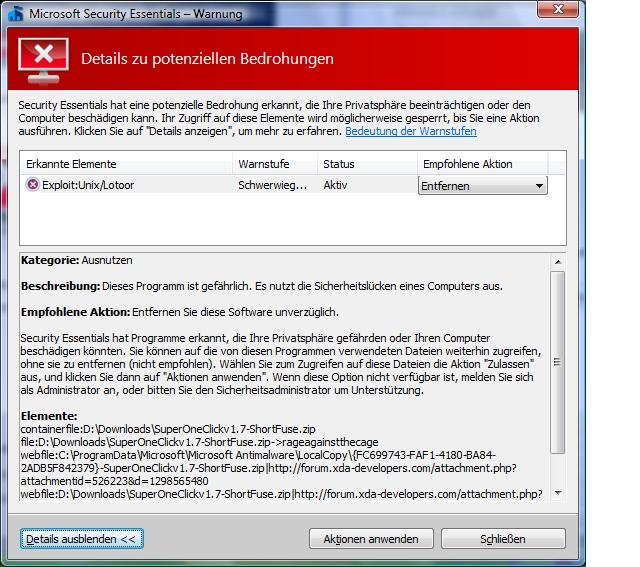Click the details pane scroll-down arrow
Image resolution: width=640 pixels, height=567 pixels.
[x=558, y=493]
